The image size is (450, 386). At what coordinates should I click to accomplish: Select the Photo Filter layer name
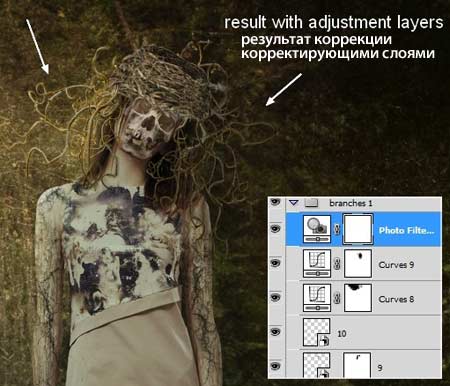coord(407,230)
